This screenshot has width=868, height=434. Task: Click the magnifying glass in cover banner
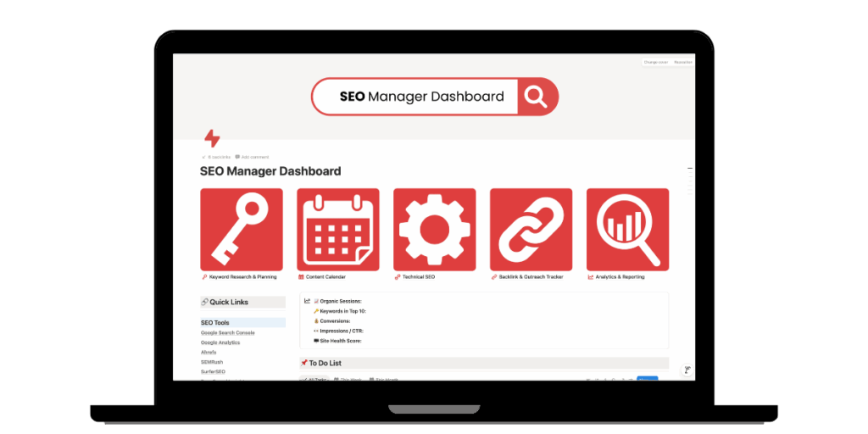(x=536, y=97)
